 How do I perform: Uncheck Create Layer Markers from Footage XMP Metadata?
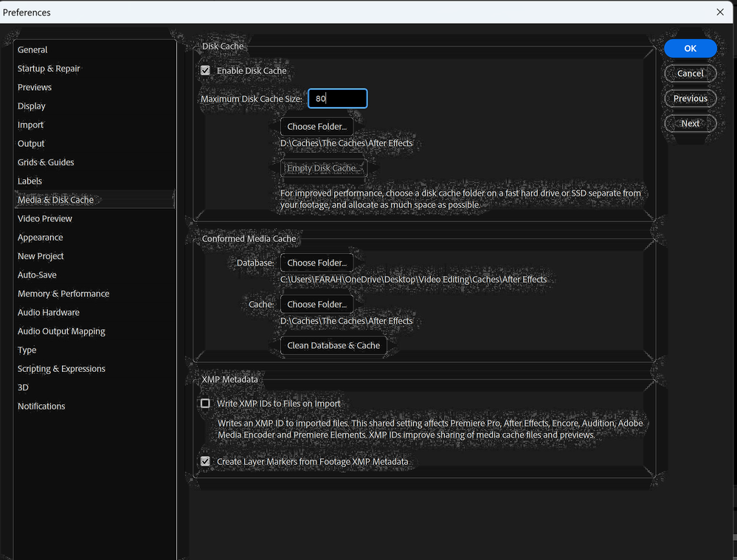click(x=205, y=461)
